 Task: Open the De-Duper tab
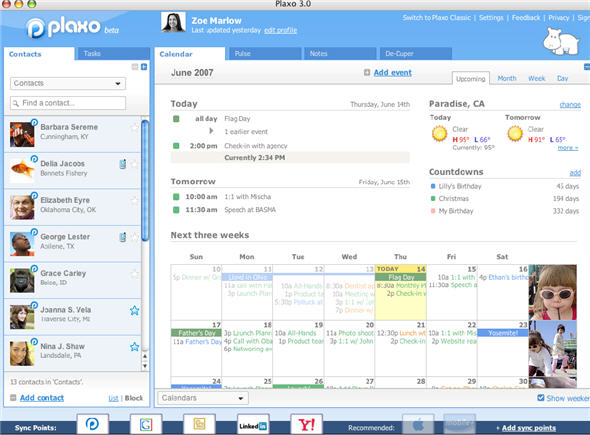pyautogui.click(x=415, y=53)
